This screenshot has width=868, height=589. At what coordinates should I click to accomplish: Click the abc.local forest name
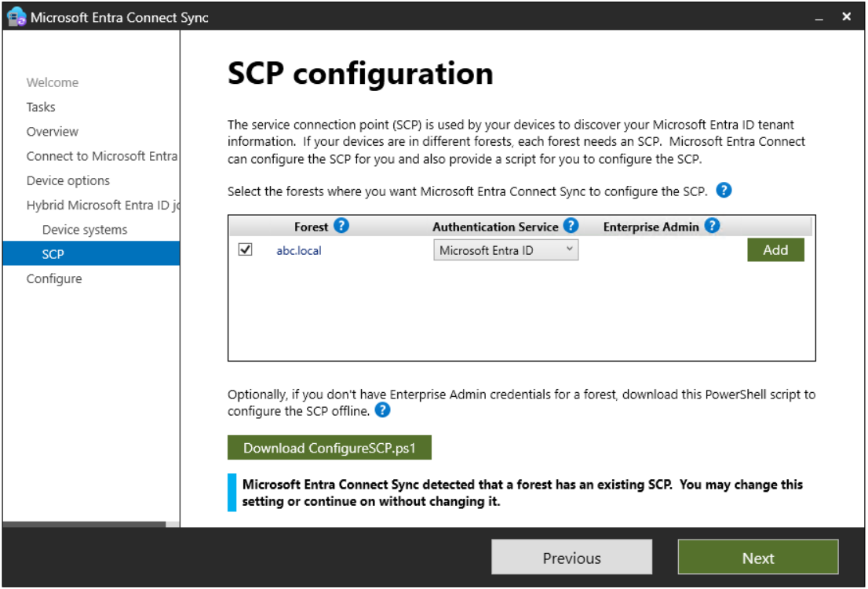[x=299, y=250]
